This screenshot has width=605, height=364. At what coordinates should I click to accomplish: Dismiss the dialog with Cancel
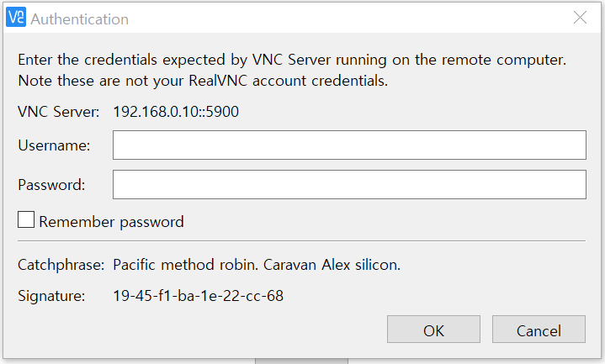[x=539, y=330]
